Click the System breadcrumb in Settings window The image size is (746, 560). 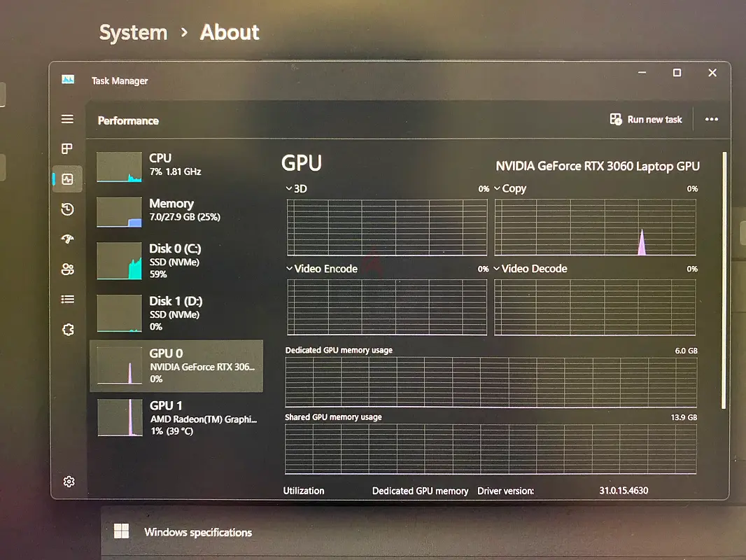coord(133,33)
